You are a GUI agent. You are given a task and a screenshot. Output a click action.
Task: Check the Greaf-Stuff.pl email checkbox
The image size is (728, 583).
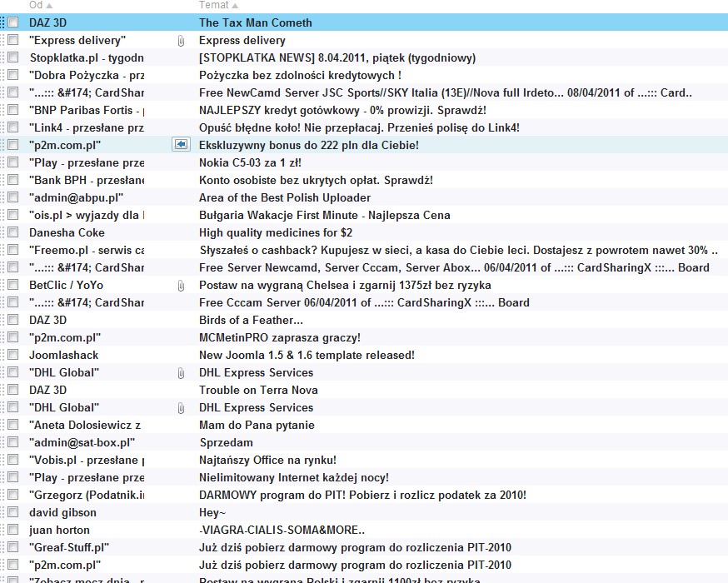13,547
